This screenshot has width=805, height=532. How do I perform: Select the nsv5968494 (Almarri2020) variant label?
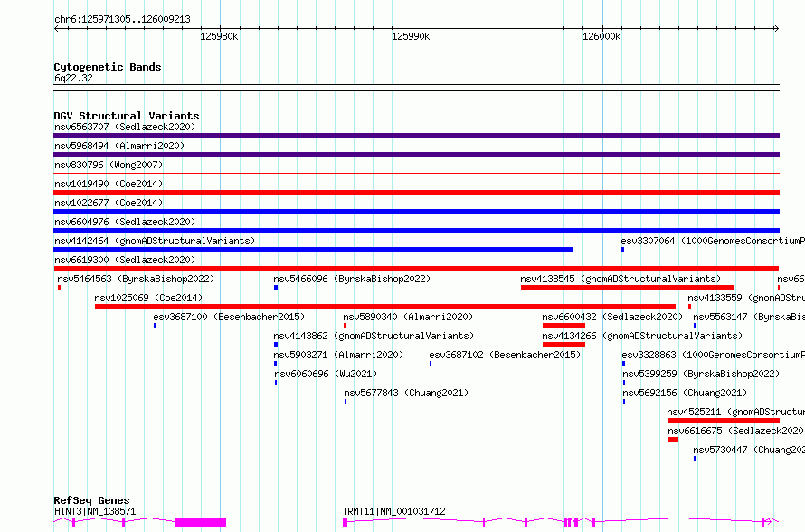tap(119, 146)
